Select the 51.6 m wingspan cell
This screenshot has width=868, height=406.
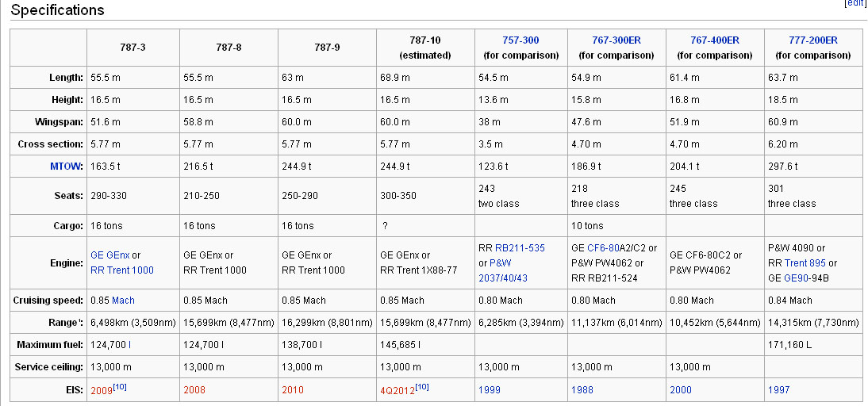click(133, 121)
